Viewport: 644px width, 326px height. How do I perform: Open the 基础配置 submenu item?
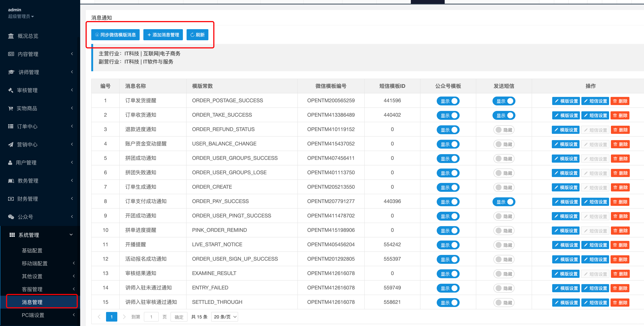pyautogui.click(x=32, y=250)
